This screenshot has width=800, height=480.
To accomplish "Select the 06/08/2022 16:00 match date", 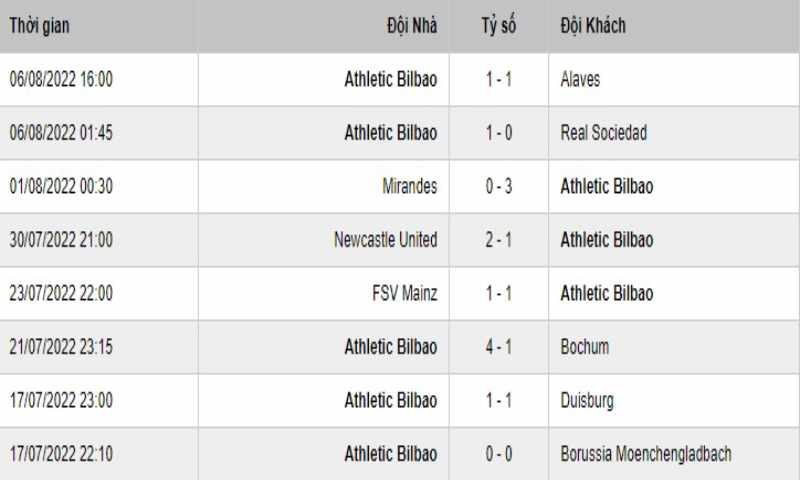I will (x=61, y=80).
